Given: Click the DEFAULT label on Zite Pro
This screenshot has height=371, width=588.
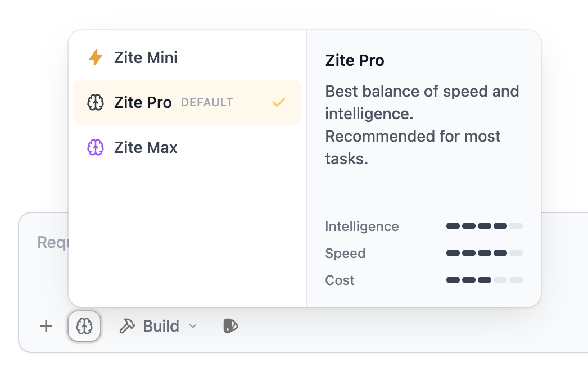Looking at the screenshot, I should pyautogui.click(x=207, y=102).
